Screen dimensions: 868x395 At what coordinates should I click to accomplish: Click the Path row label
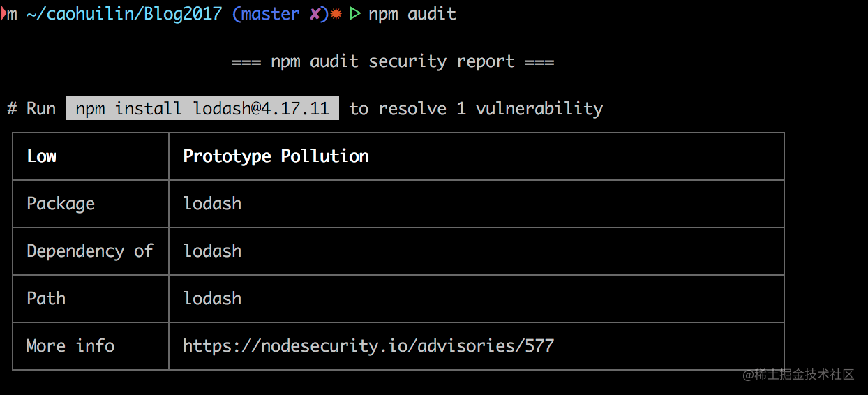[46, 298]
